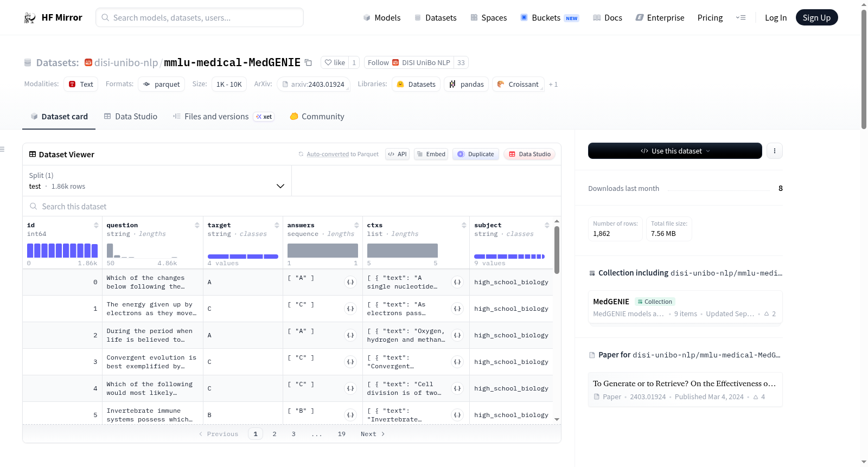
Task: Open the MedGENIE collection card
Action: 685,308
